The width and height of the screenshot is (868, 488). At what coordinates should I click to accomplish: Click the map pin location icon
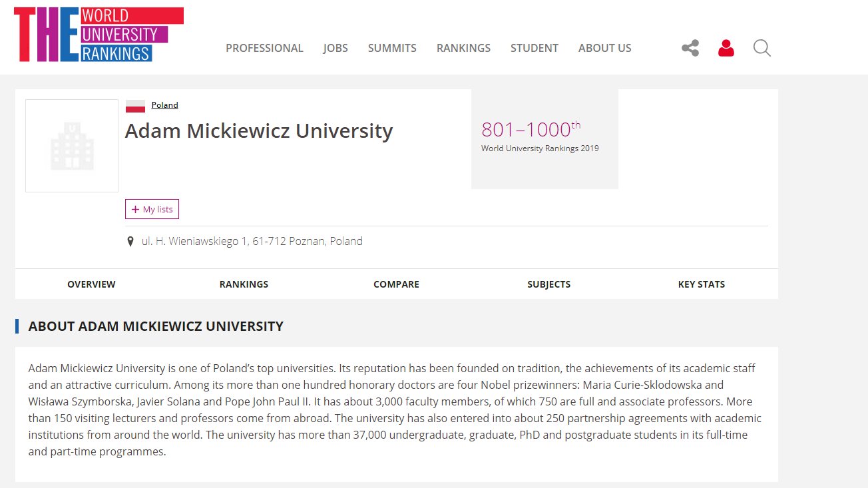(130, 242)
